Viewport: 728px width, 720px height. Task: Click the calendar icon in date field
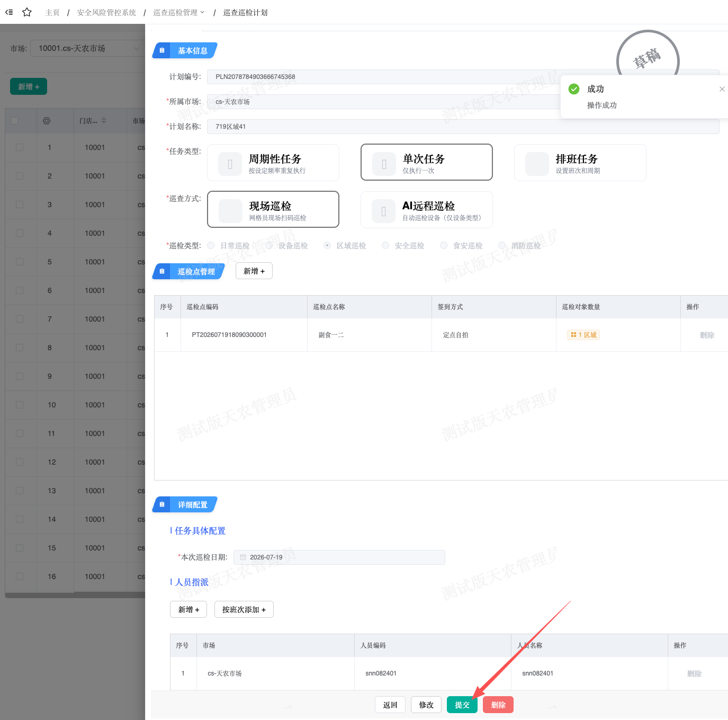coord(243,557)
